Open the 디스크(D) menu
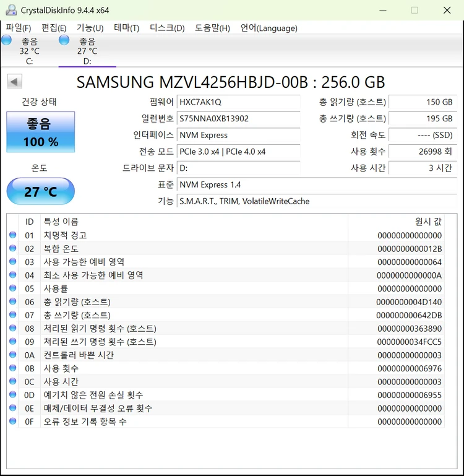The width and height of the screenshot is (464, 476). tap(167, 28)
